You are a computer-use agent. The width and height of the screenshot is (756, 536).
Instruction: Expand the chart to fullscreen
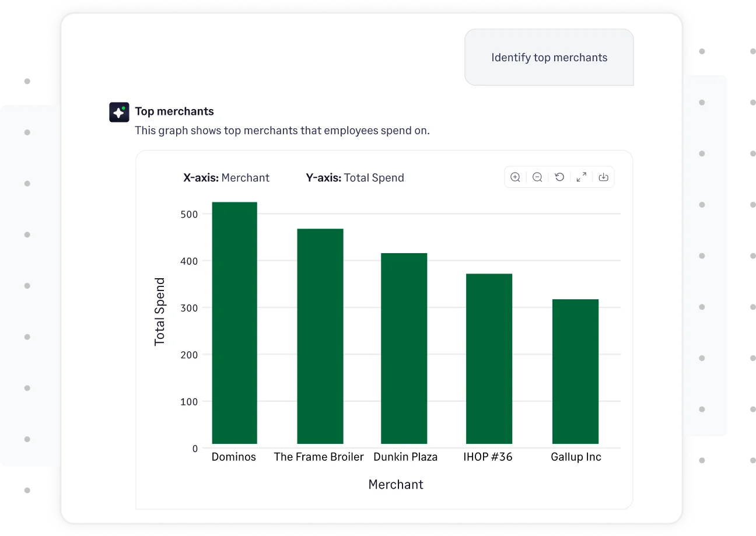(581, 177)
